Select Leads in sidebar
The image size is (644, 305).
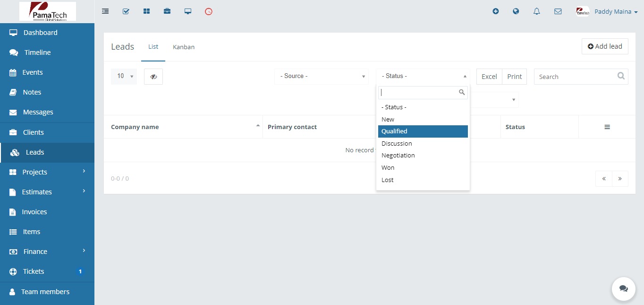click(x=47, y=152)
